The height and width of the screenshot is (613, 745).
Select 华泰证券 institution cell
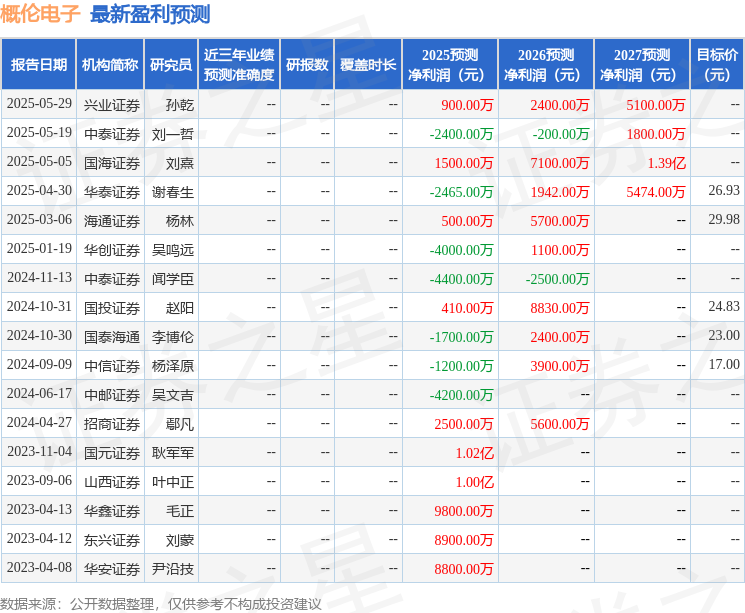[112, 192]
